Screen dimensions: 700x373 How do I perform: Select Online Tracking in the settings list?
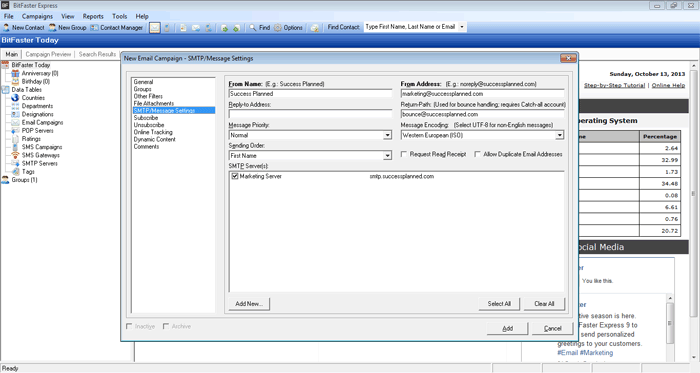tap(153, 132)
